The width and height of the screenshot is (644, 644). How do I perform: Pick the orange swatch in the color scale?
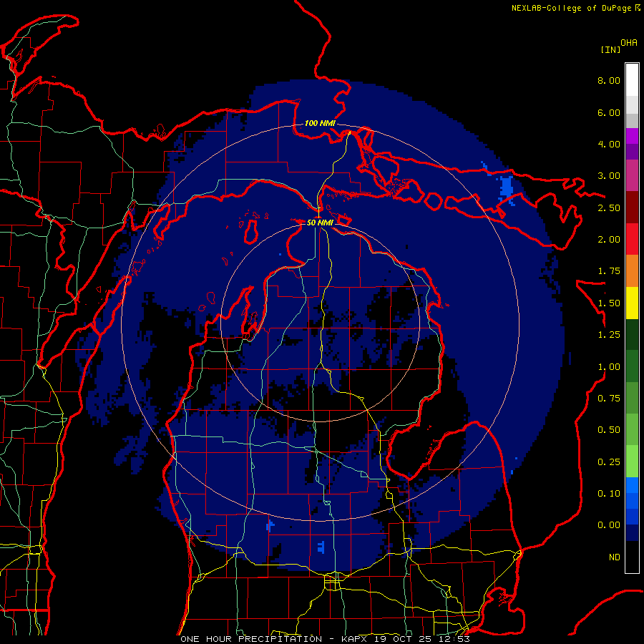point(632,271)
